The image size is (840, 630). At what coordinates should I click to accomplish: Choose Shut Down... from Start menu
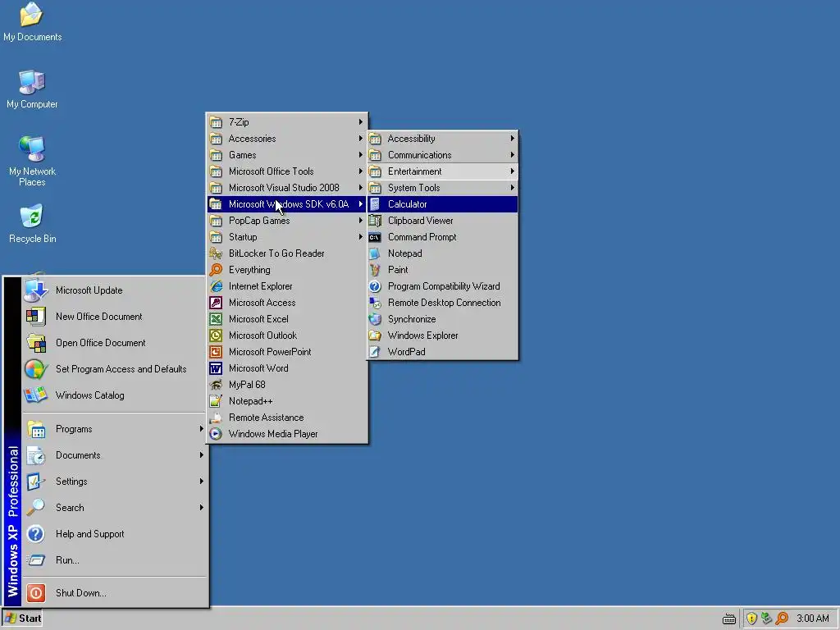114,593
